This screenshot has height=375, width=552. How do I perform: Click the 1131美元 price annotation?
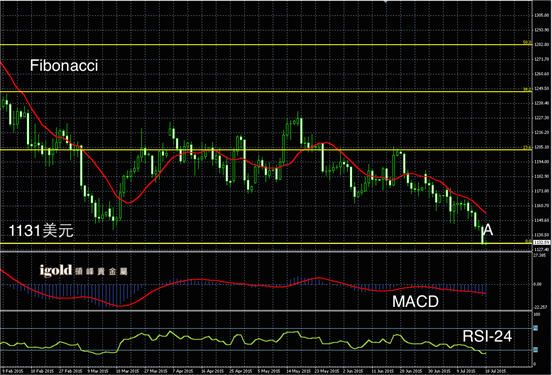tap(41, 231)
